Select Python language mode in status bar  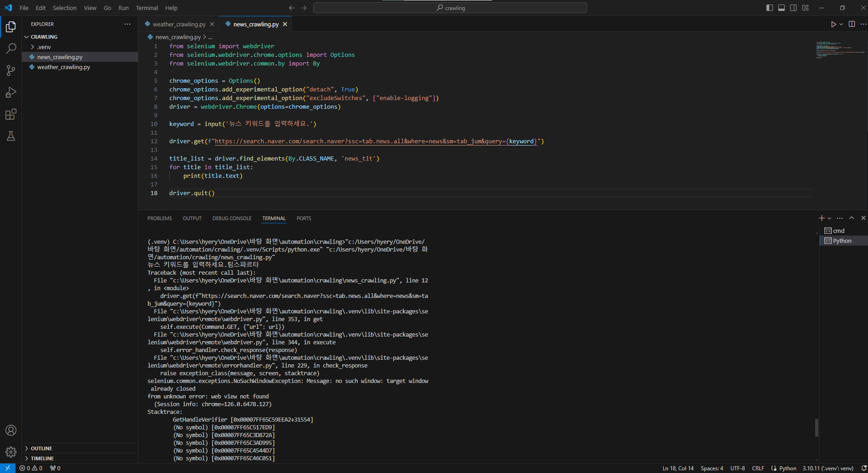[787, 468]
